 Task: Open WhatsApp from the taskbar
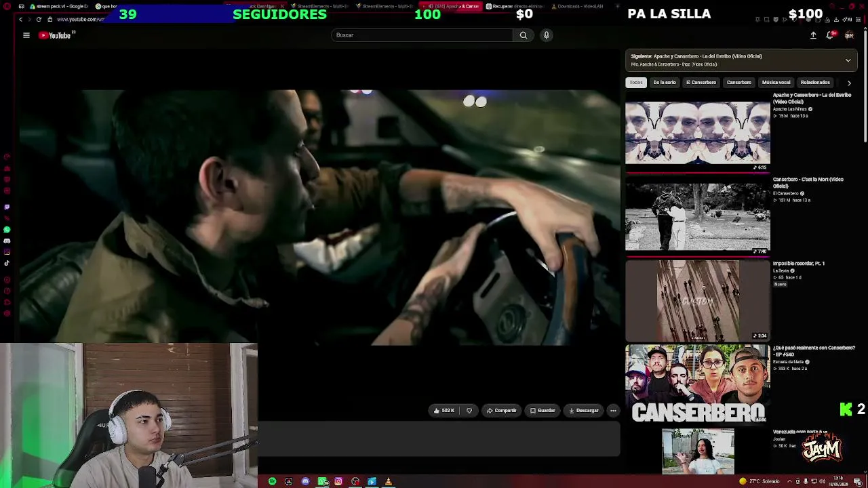point(322,481)
